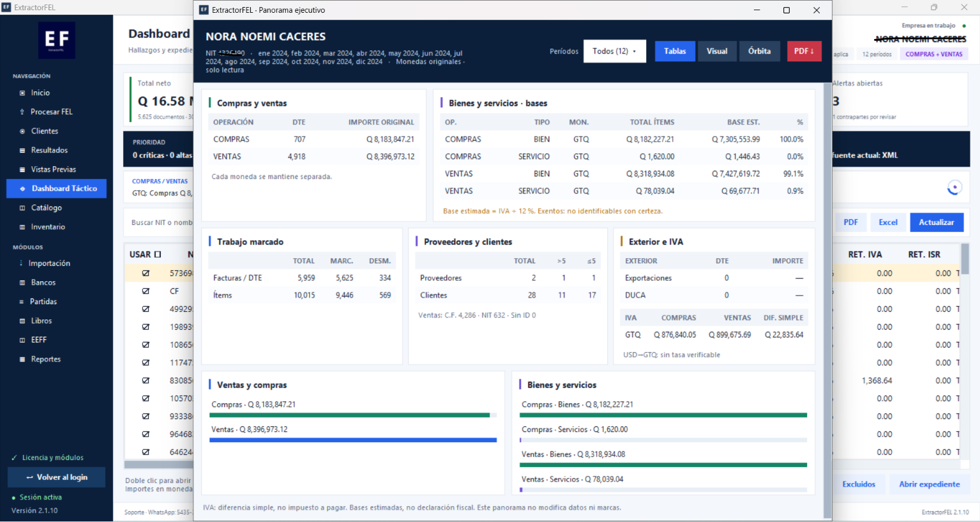The image size is (980, 522).
Task: Uncheck the CF row checkbox
Action: (146, 291)
